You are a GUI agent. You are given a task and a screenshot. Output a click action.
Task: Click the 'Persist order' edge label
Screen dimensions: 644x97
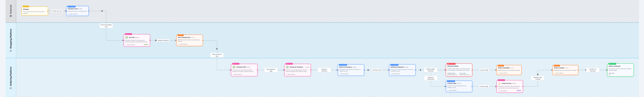point(484,87)
